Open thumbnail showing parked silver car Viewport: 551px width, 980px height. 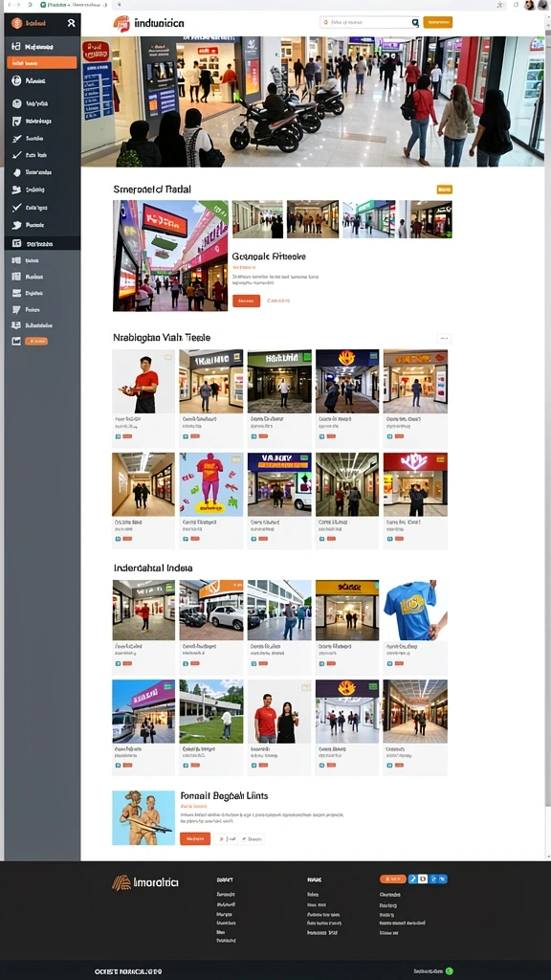coord(211,610)
